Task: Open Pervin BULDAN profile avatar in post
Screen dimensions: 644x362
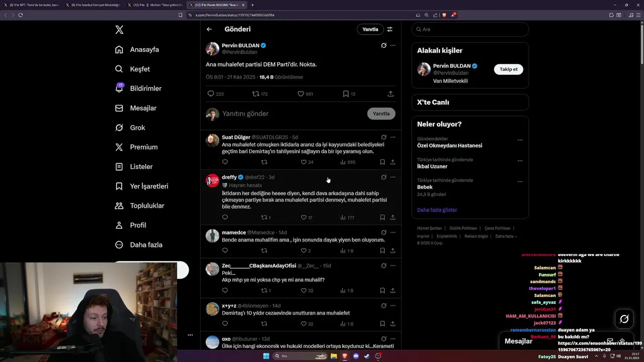Action: [212, 49]
